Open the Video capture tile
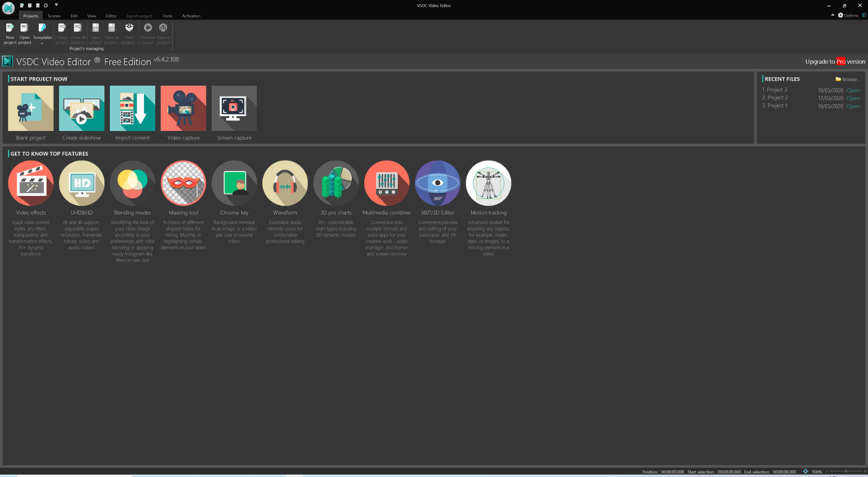868x477 pixels. pyautogui.click(x=183, y=109)
